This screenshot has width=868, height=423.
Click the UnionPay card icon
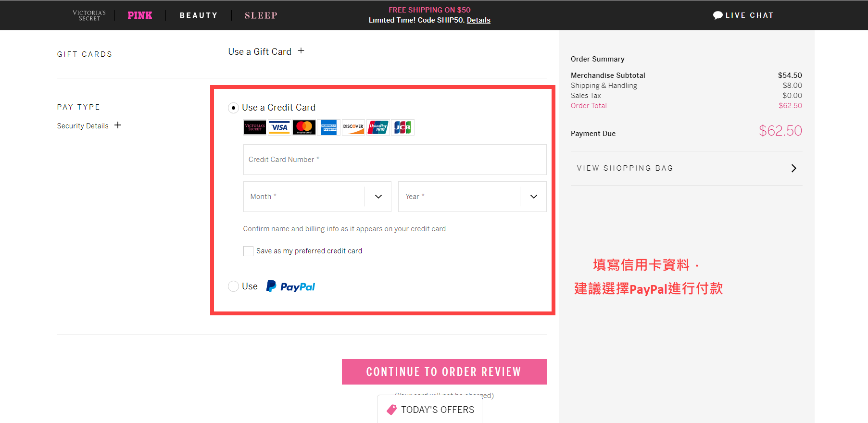click(378, 127)
